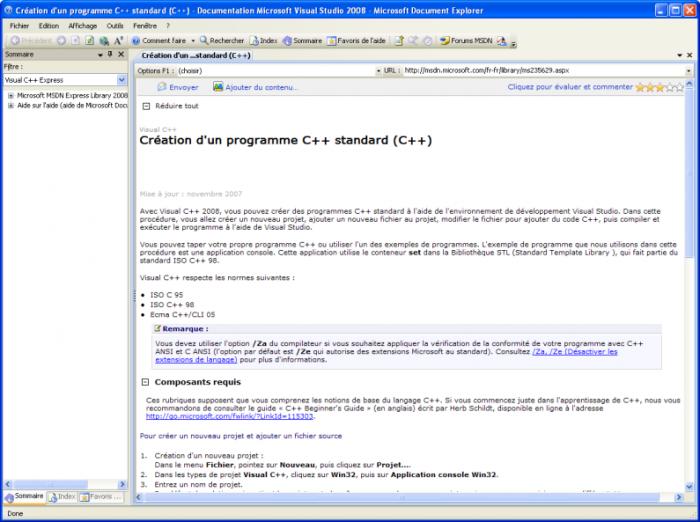The width and height of the screenshot is (700, 522).
Task: Open the Sommaire panel window-position dropdown
Action: click(100, 54)
